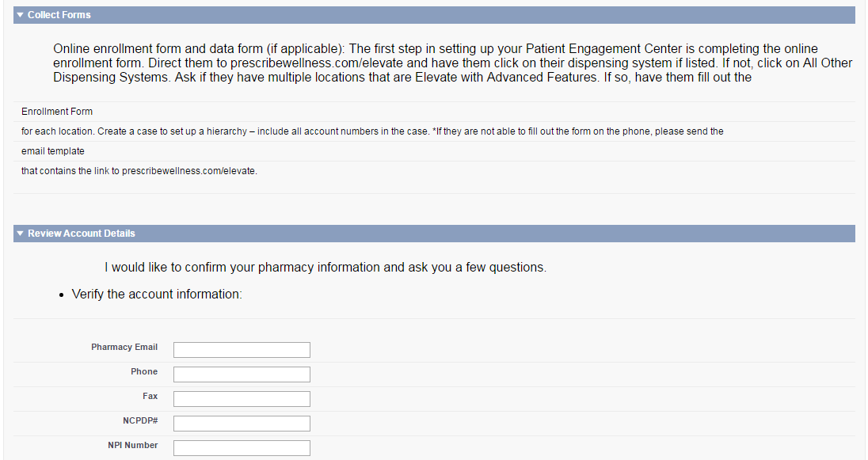Click the 'I would like to confirm' script line
Viewport: 868px width, 460px height.
coord(325,268)
